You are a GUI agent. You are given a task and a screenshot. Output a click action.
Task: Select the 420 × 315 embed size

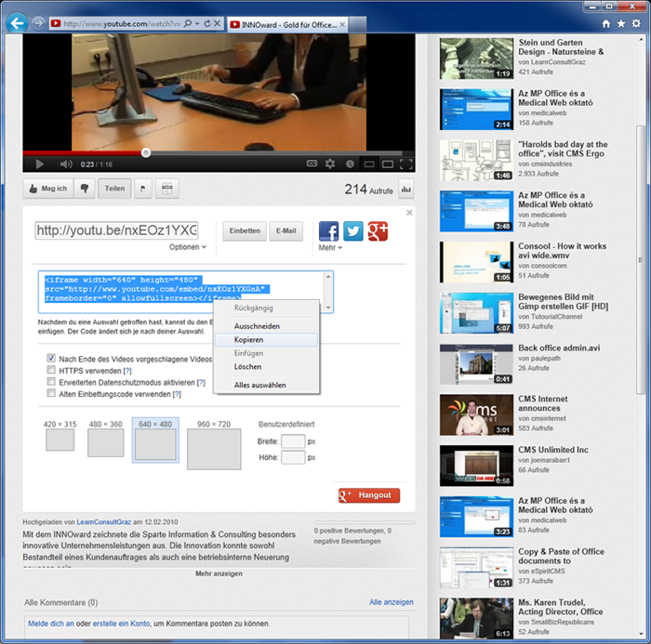tap(60, 435)
